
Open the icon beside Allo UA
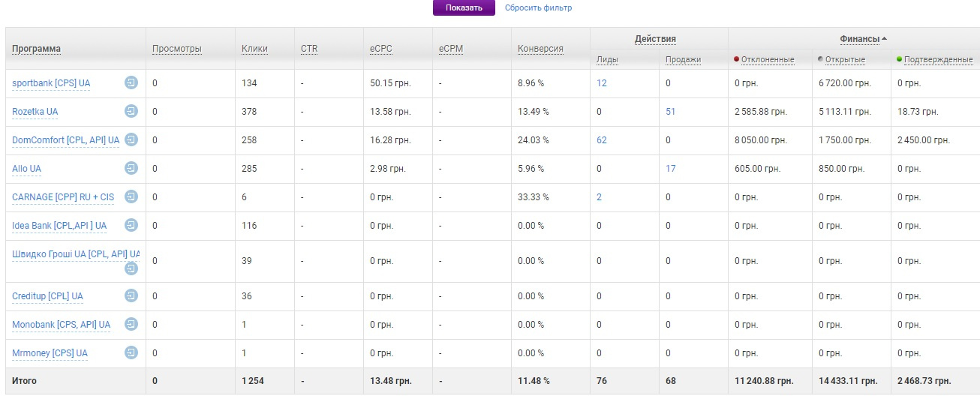tap(131, 168)
